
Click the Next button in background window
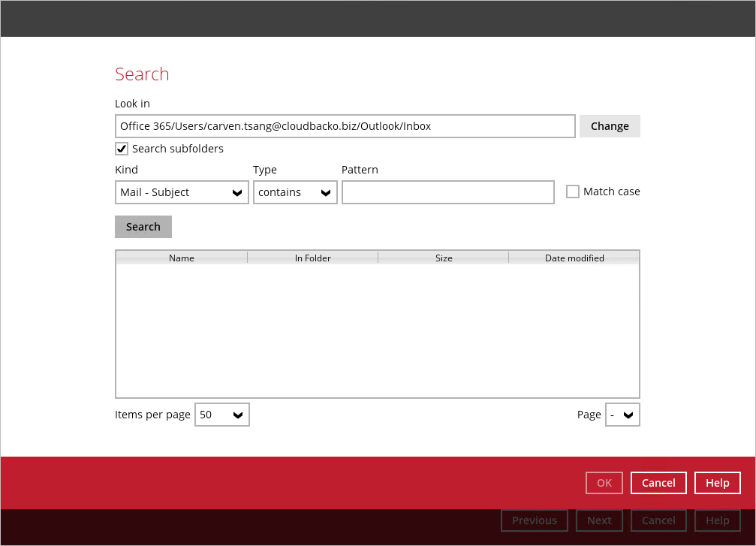click(599, 520)
